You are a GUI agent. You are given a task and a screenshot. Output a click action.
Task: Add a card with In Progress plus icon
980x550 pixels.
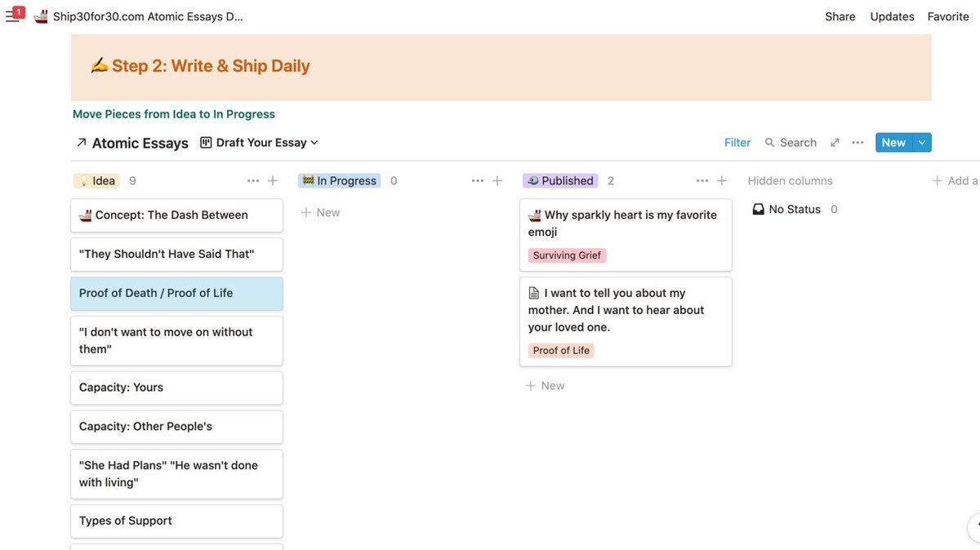click(497, 181)
